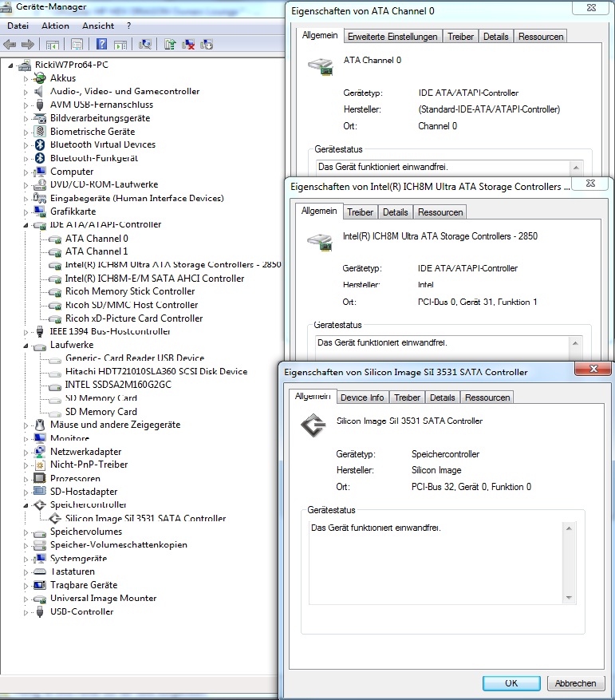Click the Update driver software icon
This screenshot has width=615, height=700.
170,44
